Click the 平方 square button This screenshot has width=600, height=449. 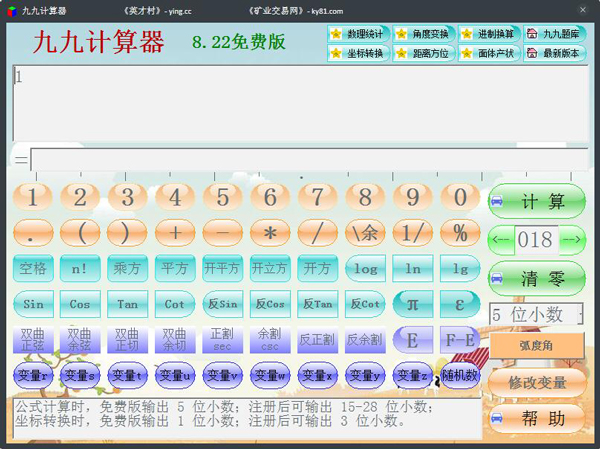175,268
